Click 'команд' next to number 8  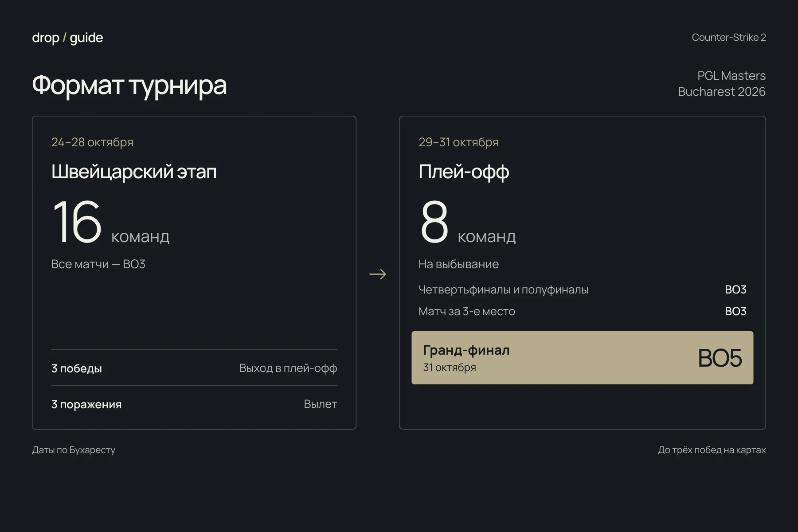(x=486, y=237)
